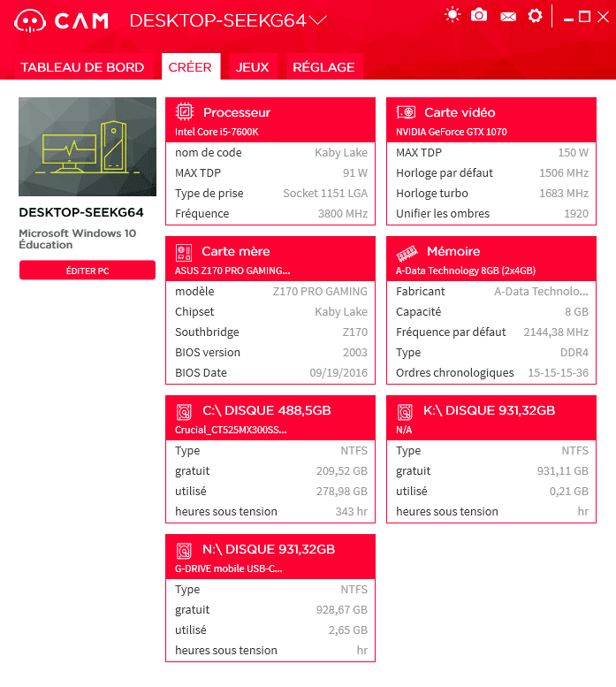Click the Carte vidéo graphics card icon
This screenshot has height=687, width=616.
click(x=406, y=112)
